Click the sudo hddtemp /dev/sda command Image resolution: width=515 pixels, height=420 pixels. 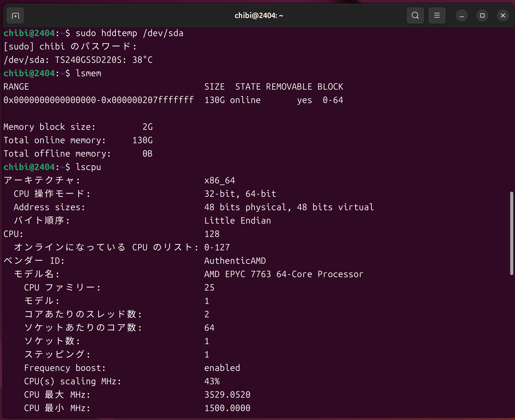129,33
